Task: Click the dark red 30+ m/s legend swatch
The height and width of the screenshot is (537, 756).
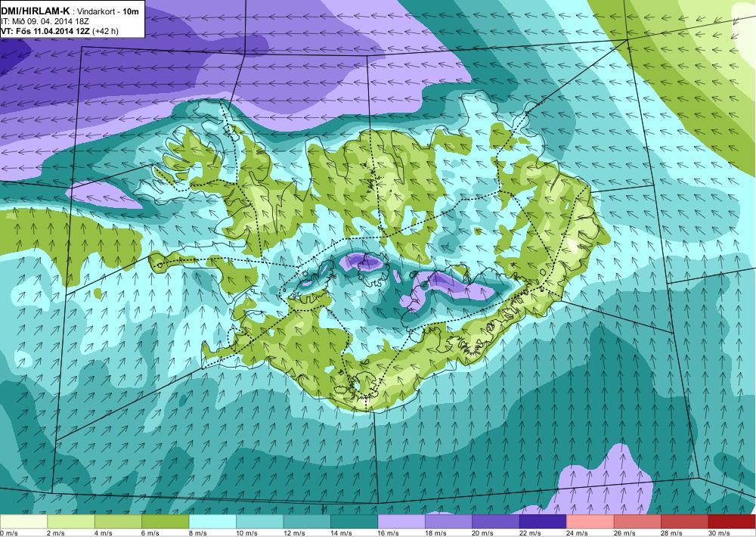Action: coord(733,522)
